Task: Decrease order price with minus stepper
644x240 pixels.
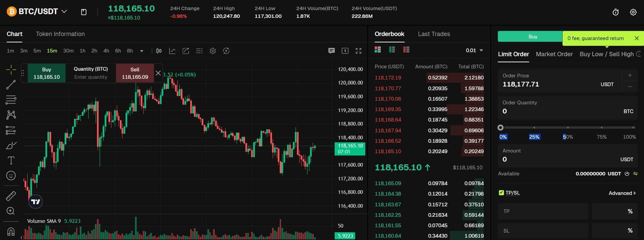Action: pos(630,87)
